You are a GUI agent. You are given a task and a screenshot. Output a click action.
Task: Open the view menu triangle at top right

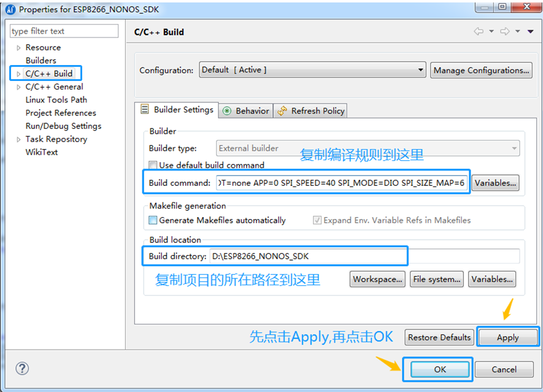530,31
